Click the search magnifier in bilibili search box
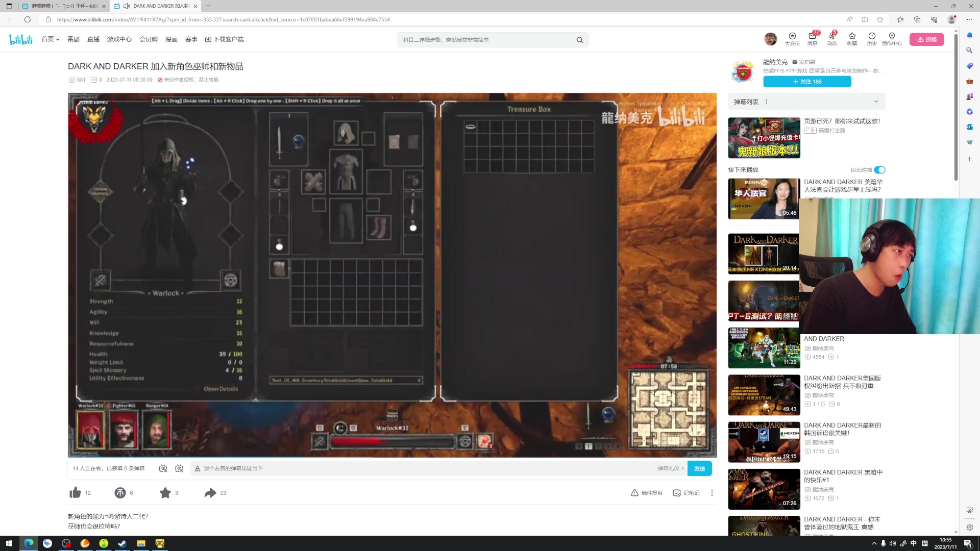The image size is (980, 551). click(579, 40)
